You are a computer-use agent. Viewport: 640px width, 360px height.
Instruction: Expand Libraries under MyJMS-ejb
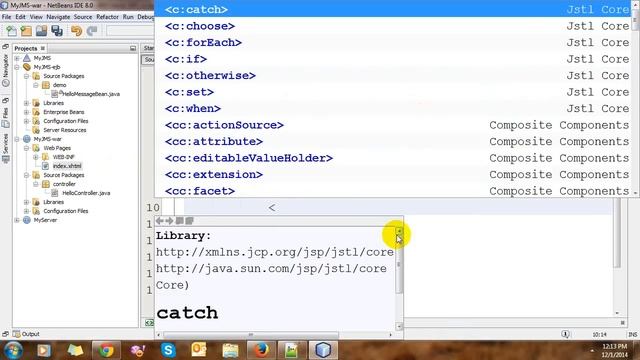point(27,103)
